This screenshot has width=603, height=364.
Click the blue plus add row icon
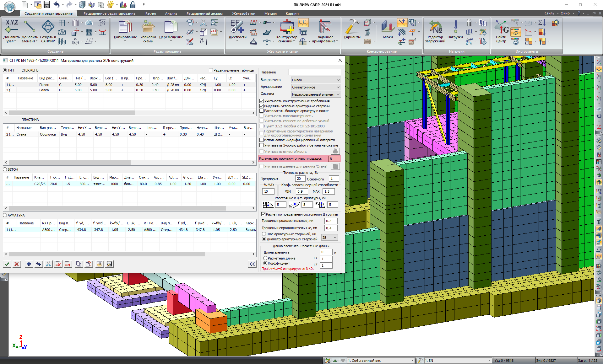(x=29, y=264)
